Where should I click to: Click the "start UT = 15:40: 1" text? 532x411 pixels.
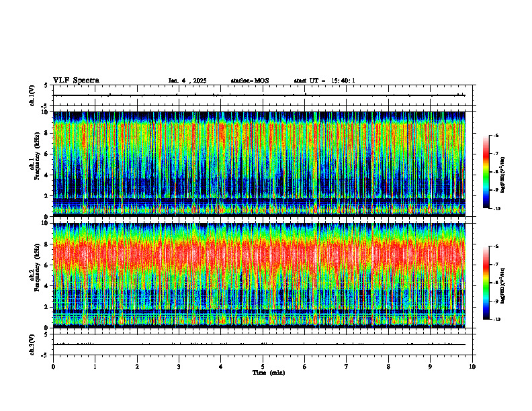[x=324, y=81]
